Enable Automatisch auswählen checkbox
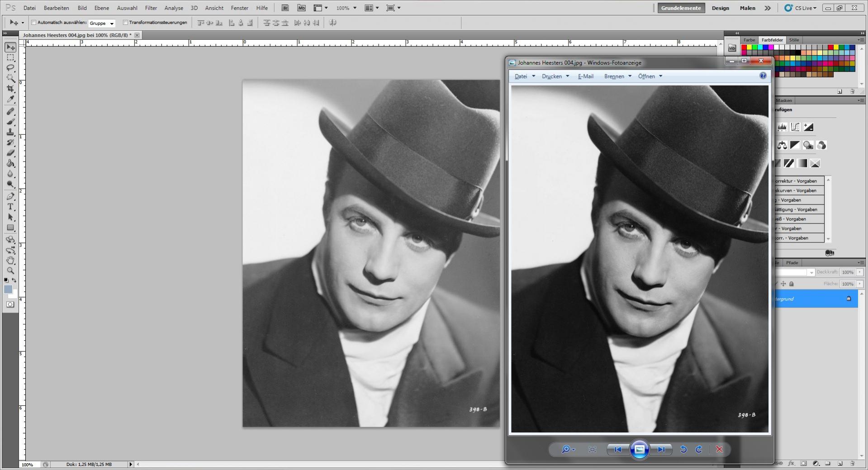Viewport: 868px width, 470px height. pyautogui.click(x=34, y=23)
